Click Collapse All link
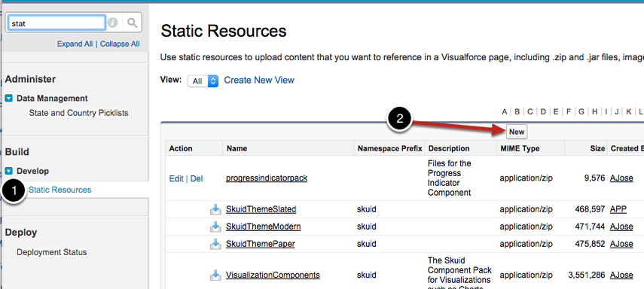This screenshot has height=289, width=644. point(120,44)
